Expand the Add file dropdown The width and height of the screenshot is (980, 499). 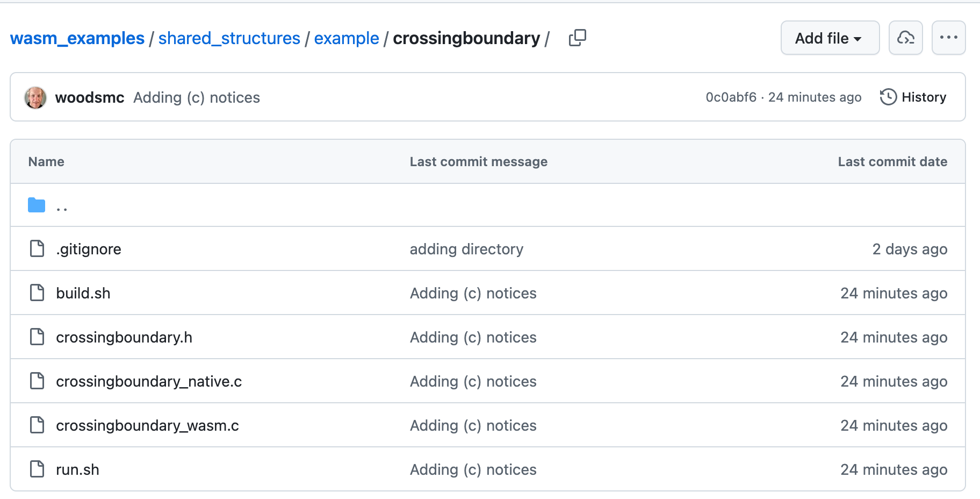[829, 38]
